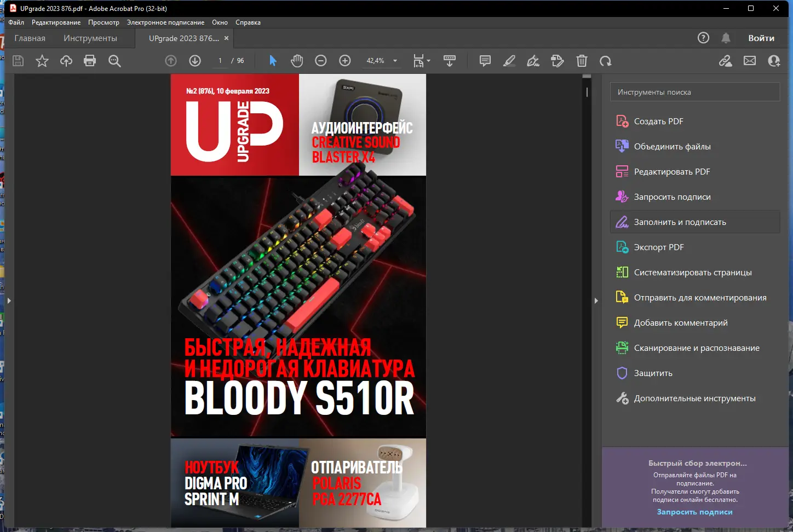The width and height of the screenshot is (793, 532).
Task: Open the Файл menu
Action: (16, 22)
